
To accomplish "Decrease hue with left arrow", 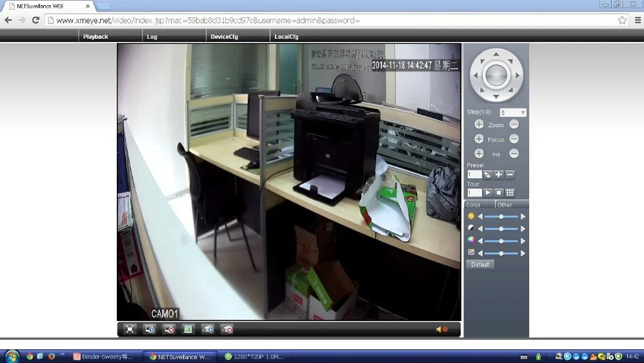I will click(x=480, y=254).
